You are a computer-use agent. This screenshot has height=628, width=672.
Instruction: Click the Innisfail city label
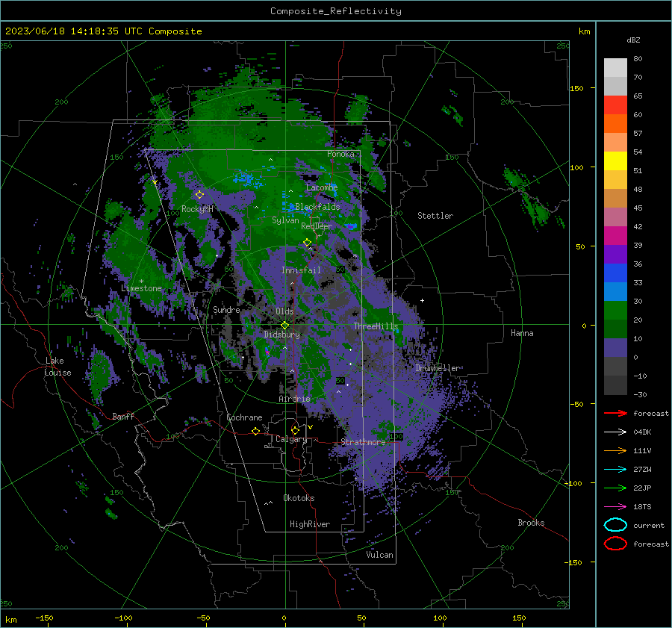coord(301,270)
